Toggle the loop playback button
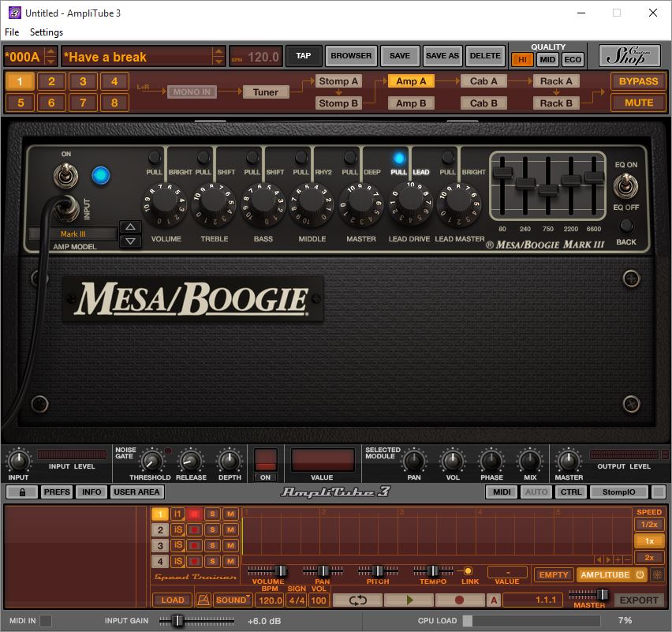The height and width of the screenshot is (632, 672). pyautogui.click(x=357, y=600)
